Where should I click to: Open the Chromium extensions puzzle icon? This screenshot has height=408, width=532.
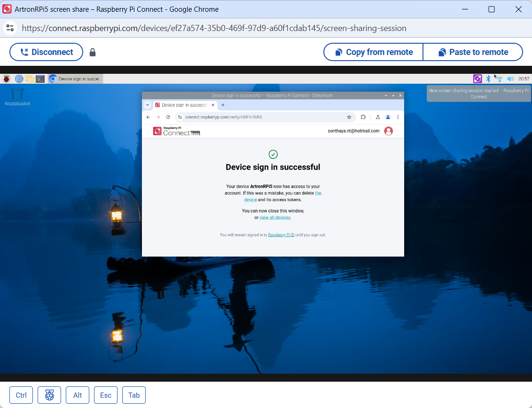click(363, 117)
